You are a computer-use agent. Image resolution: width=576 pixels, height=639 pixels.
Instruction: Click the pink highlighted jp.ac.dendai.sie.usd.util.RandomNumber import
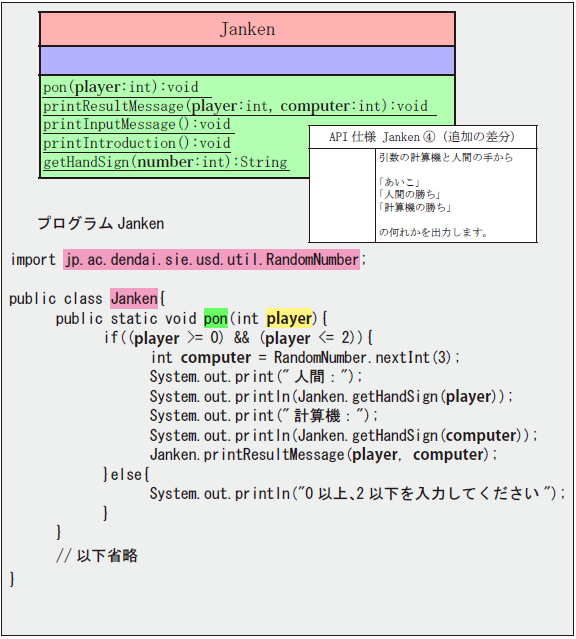coord(211,260)
